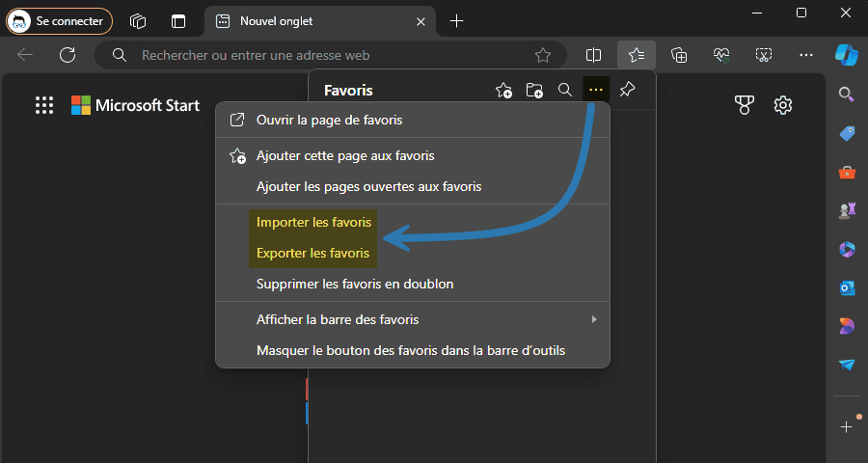Choose Ajouter les pages ouvertes aux favoris
This screenshot has height=463, width=868.
point(413,186)
